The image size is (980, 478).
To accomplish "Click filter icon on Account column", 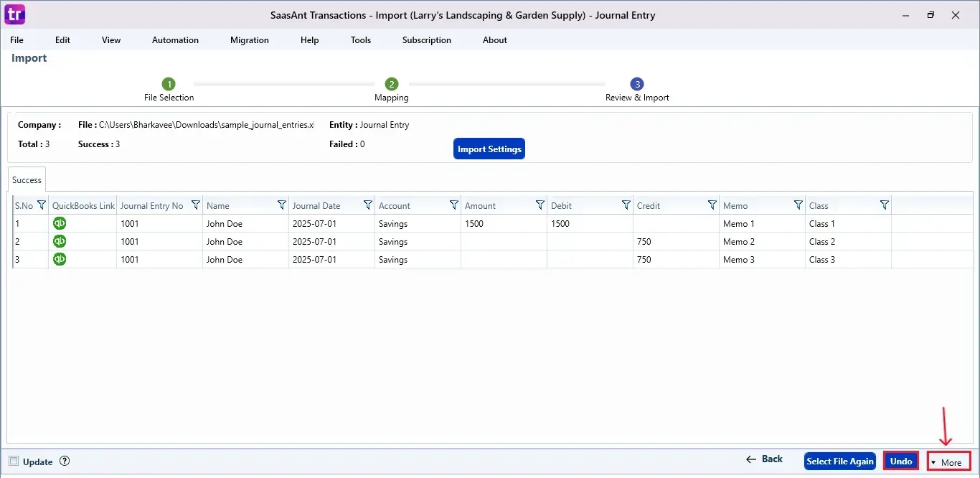I will 453,205.
